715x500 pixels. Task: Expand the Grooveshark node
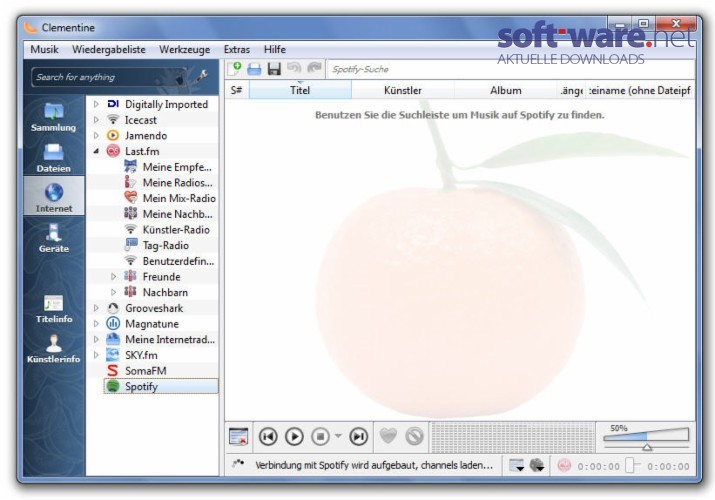click(96, 308)
